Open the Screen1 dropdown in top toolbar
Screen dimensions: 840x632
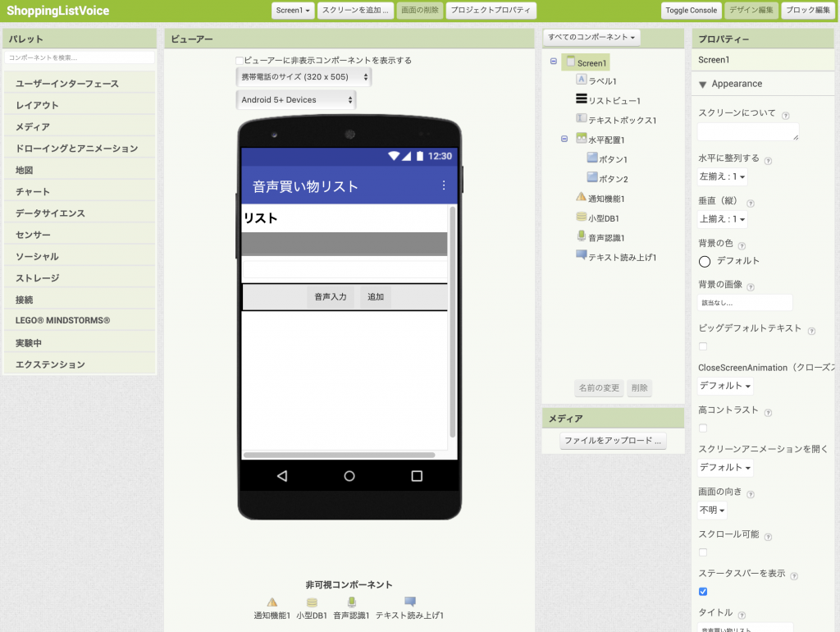tap(293, 11)
